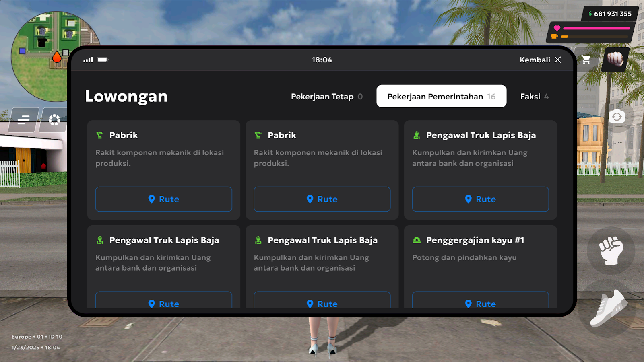Click the orange cup hunger icon
The image size is (644, 362).
pos(555,37)
